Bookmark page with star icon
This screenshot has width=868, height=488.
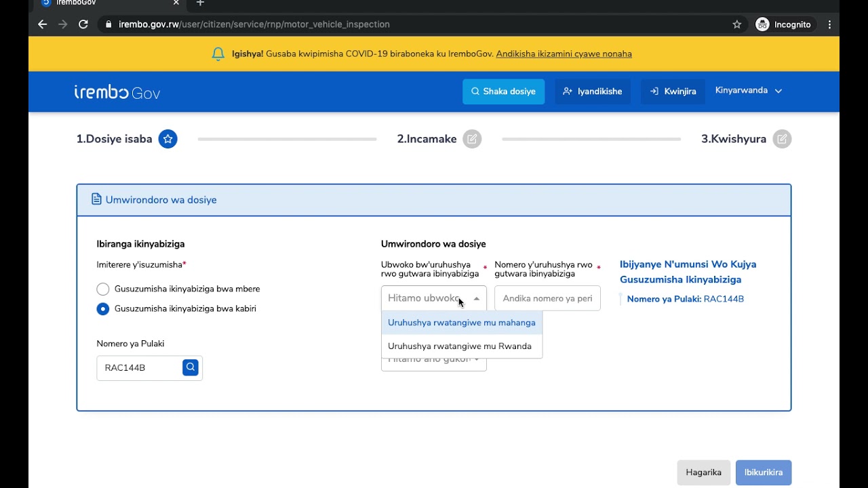point(737,24)
